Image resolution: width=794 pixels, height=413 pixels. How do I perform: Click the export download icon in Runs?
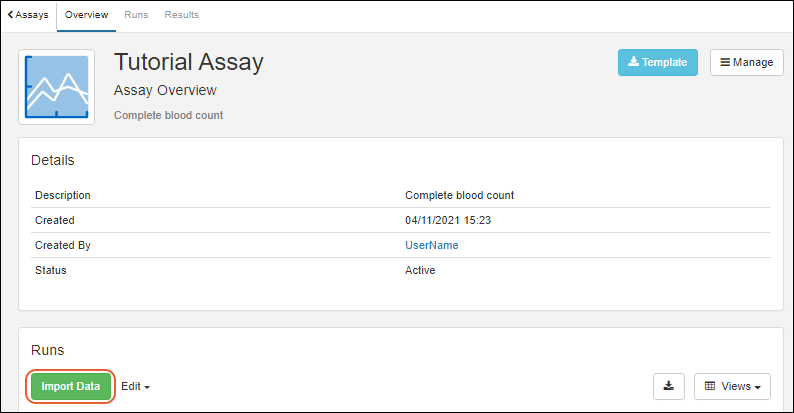669,386
